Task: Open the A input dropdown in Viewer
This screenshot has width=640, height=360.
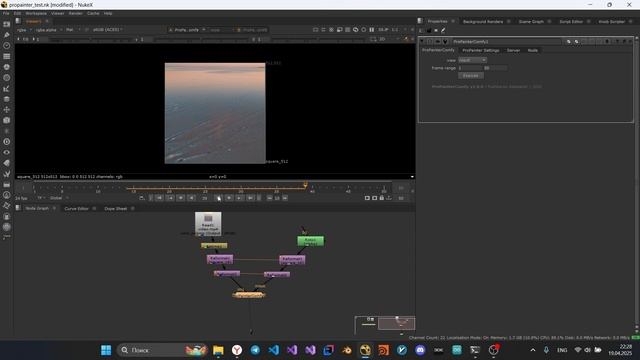Action: click(x=187, y=30)
